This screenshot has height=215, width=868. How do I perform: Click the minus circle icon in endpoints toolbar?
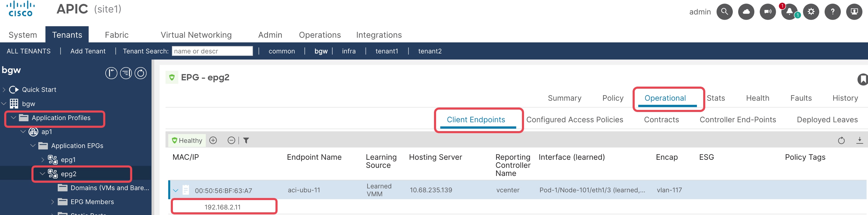231,140
